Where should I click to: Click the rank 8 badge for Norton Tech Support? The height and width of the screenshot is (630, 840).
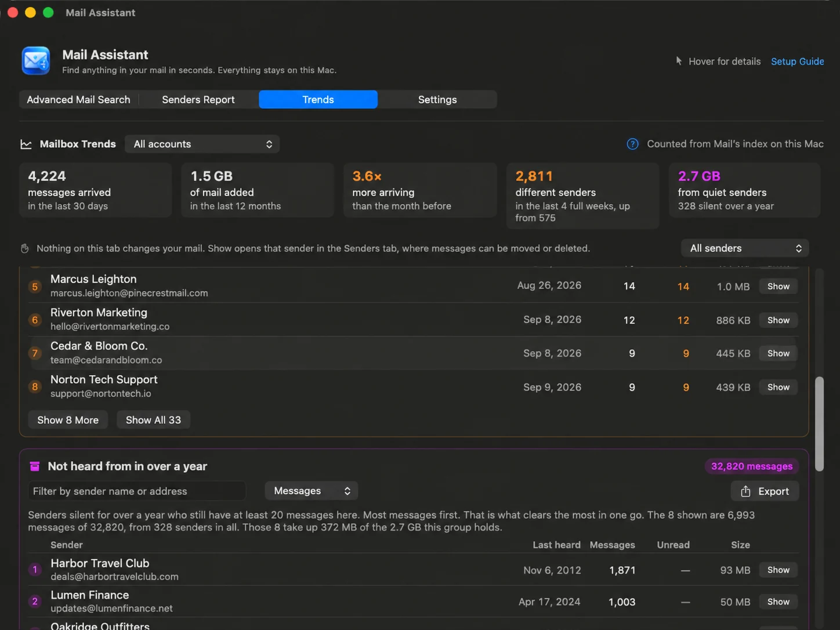click(35, 387)
